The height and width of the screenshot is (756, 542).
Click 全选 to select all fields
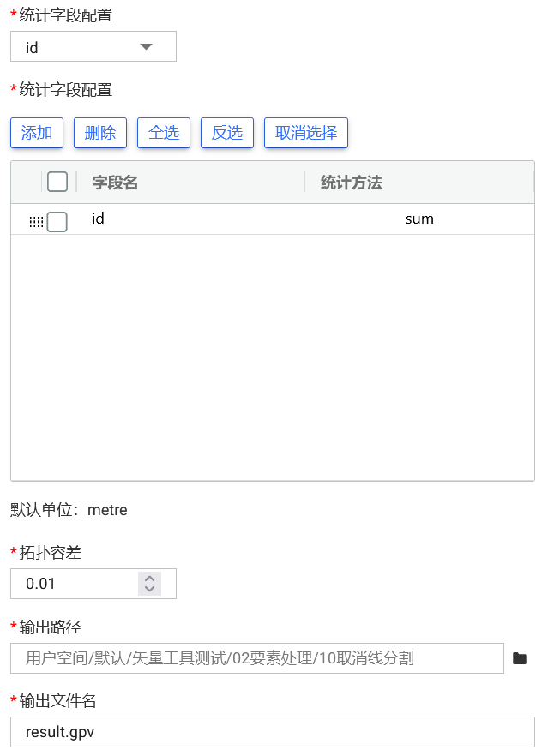pyautogui.click(x=164, y=133)
